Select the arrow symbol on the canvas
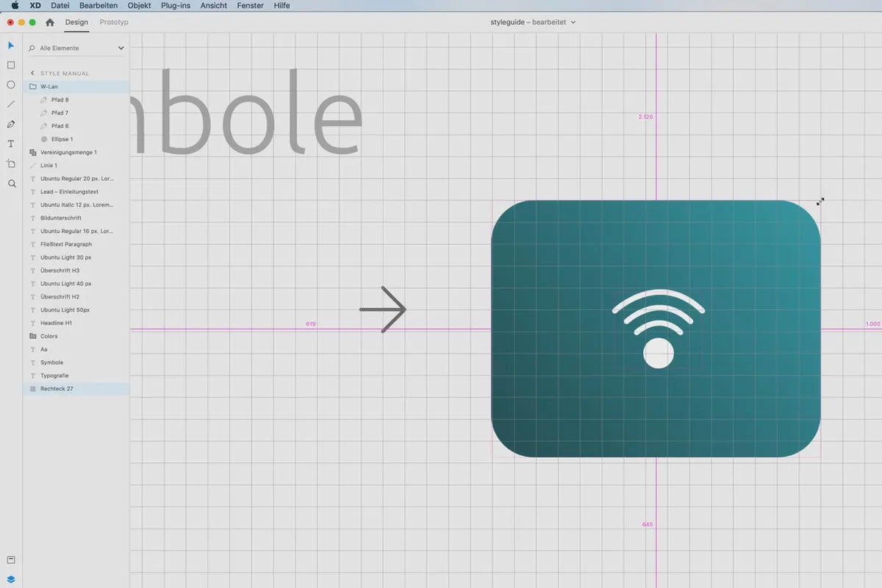This screenshot has width=882, height=588. pos(383,309)
